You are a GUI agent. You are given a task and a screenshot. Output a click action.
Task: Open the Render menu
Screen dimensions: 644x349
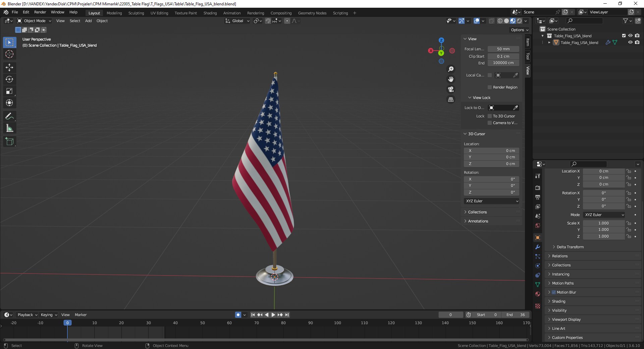tap(40, 12)
